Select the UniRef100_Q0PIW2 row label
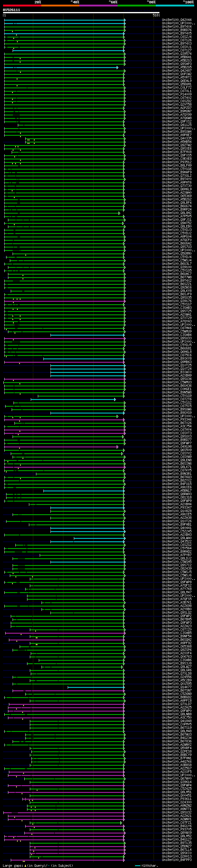The image size is (197, 868). tap(177, 74)
